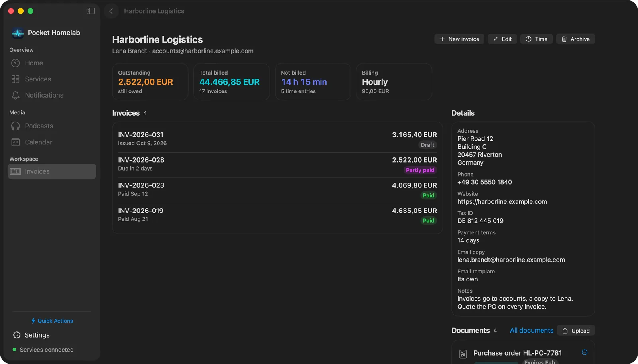Image resolution: width=638 pixels, height=364 pixels.
Task: Click the Harborline Logistics breadcrumb title
Action: point(154,11)
